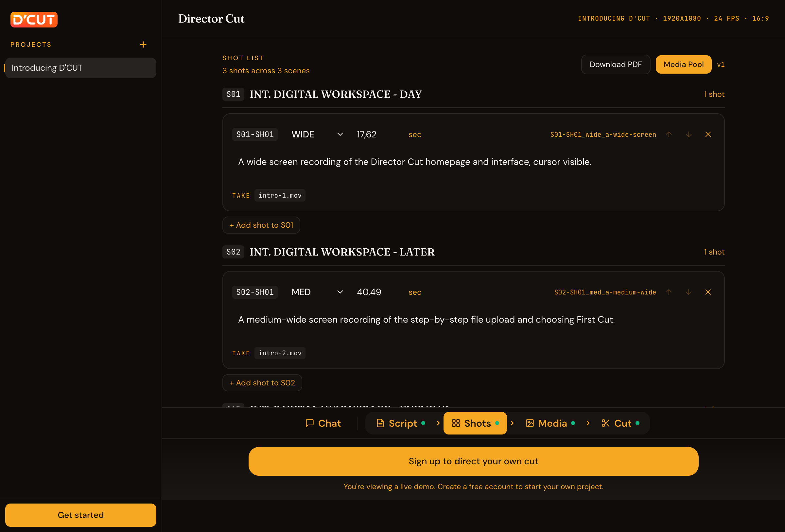This screenshot has height=532, width=785.
Task: Add shot to S02
Action: [x=262, y=383]
